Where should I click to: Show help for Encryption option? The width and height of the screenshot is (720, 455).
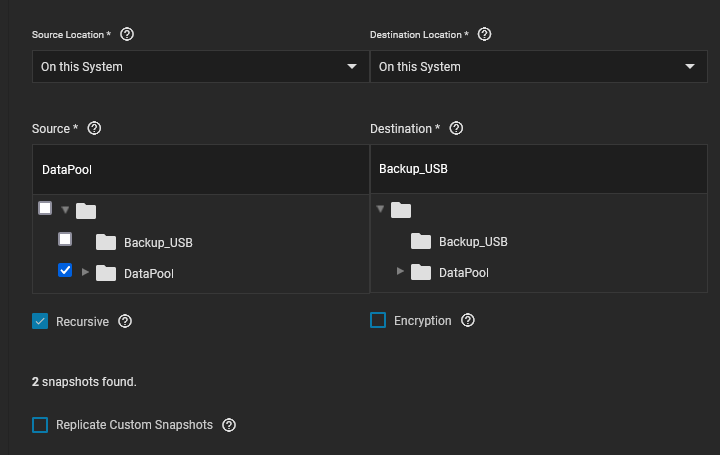pos(467,321)
